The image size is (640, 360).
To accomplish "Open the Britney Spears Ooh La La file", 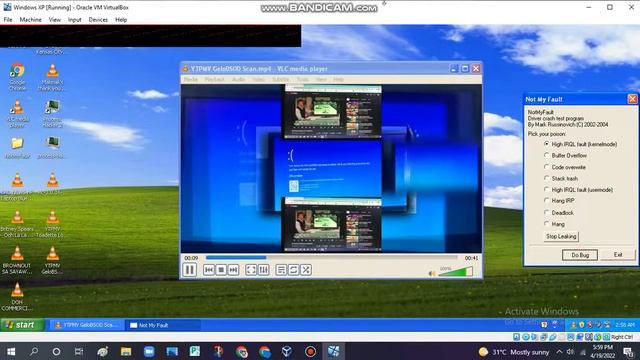I will pyautogui.click(x=17, y=224).
